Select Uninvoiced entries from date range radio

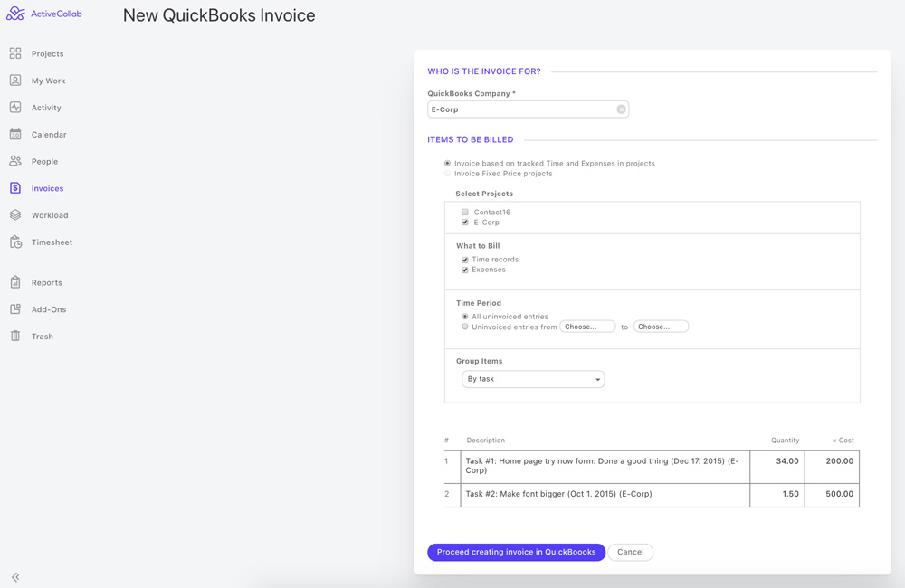click(x=464, y=327)
